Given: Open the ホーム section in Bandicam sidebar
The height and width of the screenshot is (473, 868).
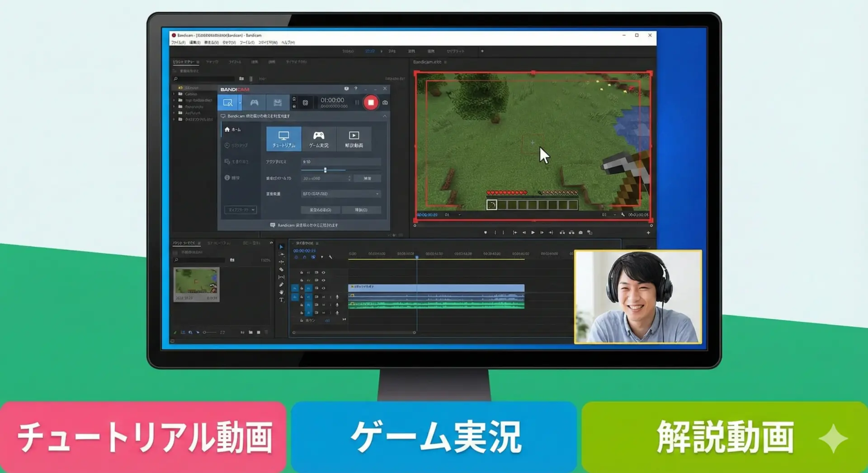Looking at the screenshot, I should click(x=233, y=130).
